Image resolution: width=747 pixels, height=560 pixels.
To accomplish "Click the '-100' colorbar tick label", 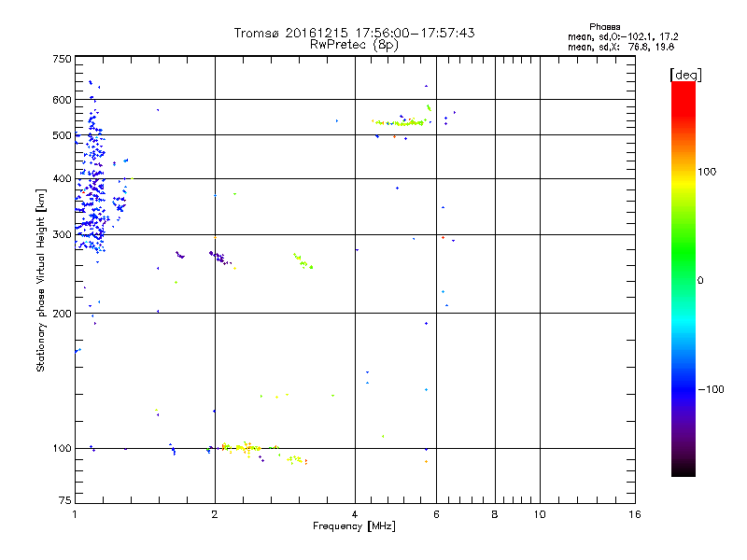I will coord(712,389).
